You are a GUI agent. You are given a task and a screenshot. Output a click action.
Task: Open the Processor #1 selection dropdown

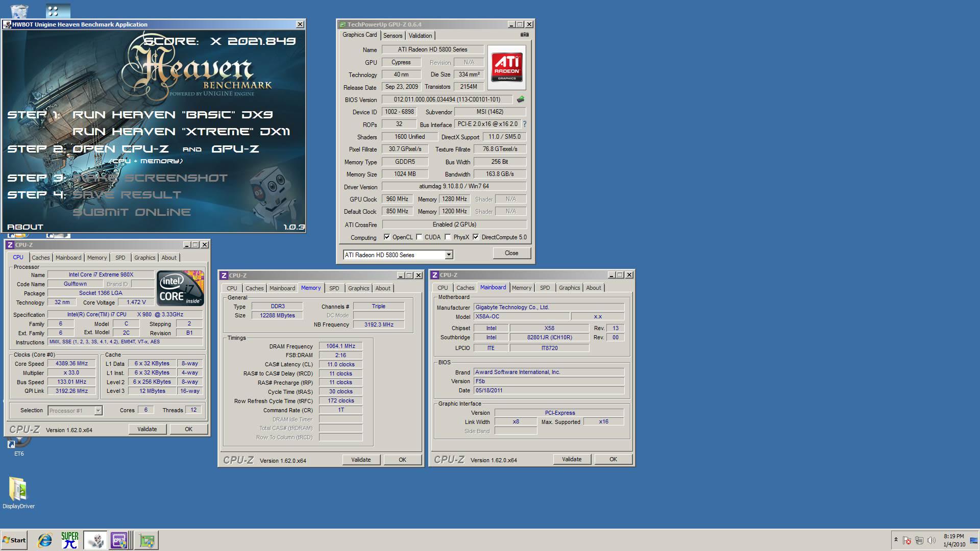(x=98, y=411)
